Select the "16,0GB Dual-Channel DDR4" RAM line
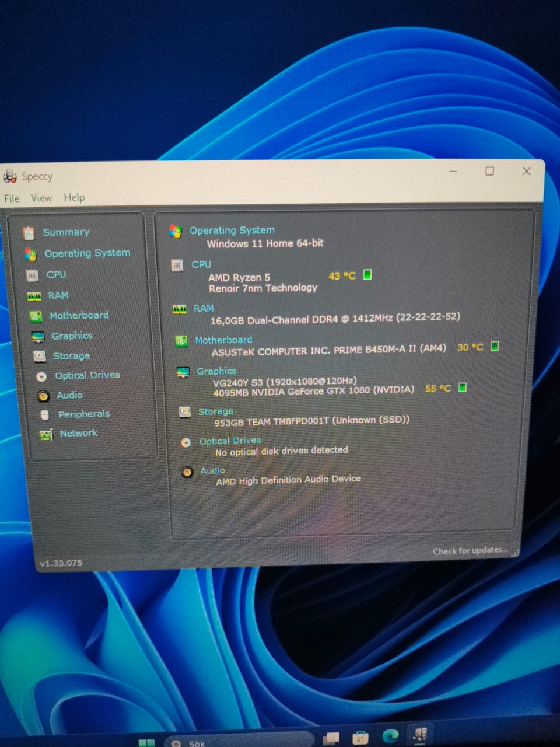This screenshot has height=747, width=560. coord(335,319)
